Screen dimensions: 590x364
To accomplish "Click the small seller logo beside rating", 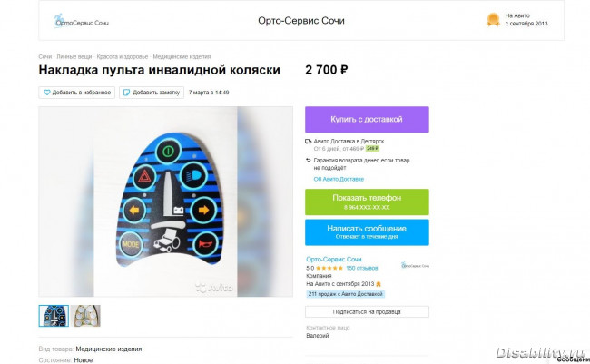I will click(415, 265).
